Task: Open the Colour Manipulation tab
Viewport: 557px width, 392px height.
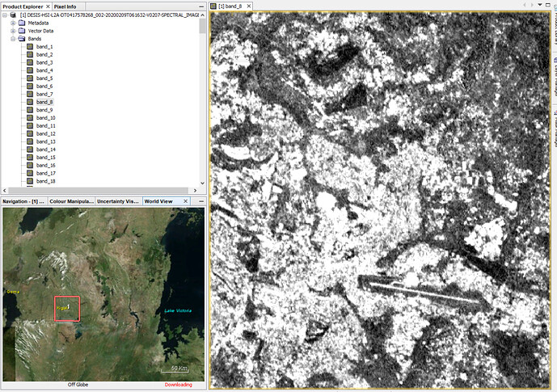Action: [x=71, y=201]
